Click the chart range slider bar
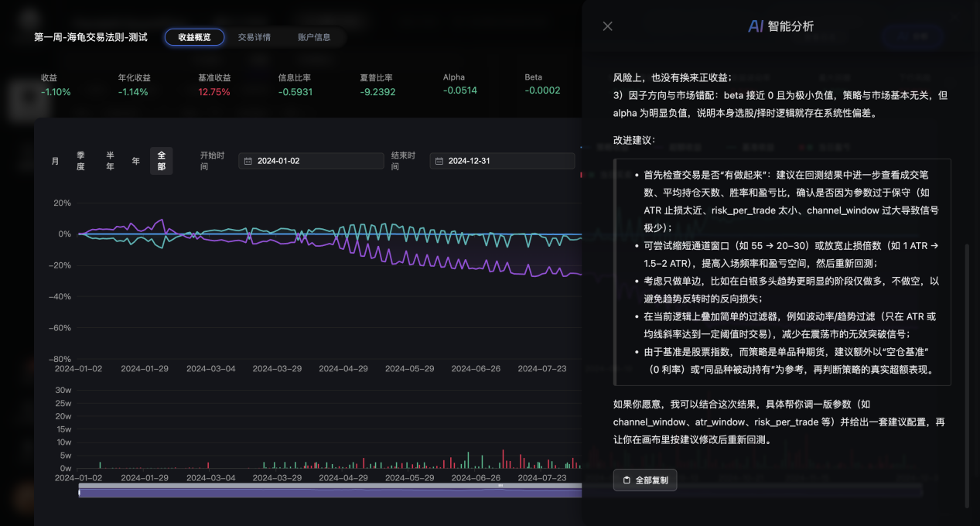The width and height of the screenshot is (980, 526). 330,491
